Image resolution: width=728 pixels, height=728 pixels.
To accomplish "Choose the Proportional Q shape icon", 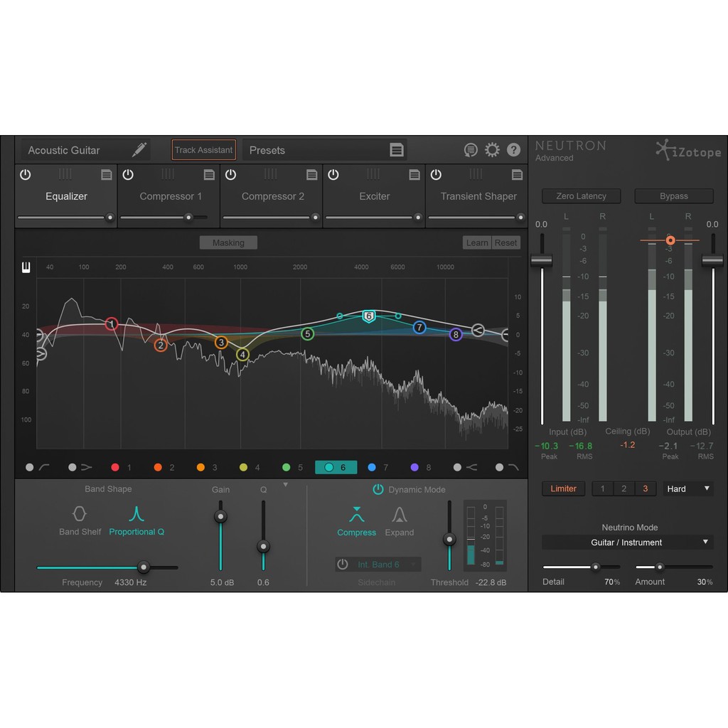I will (136, 513).
